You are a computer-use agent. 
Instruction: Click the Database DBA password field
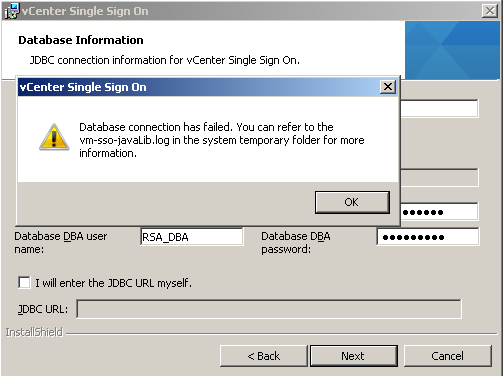[x=428, y=237]
